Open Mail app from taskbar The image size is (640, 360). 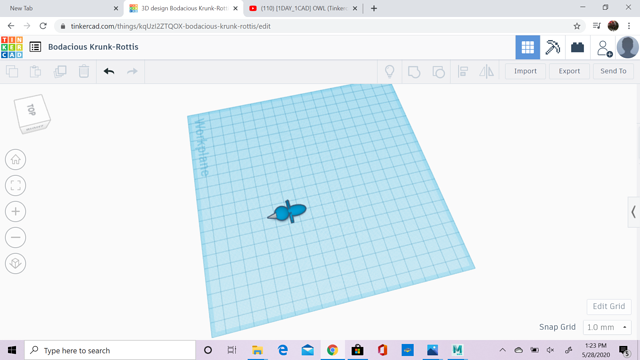[x=308, y=350]
